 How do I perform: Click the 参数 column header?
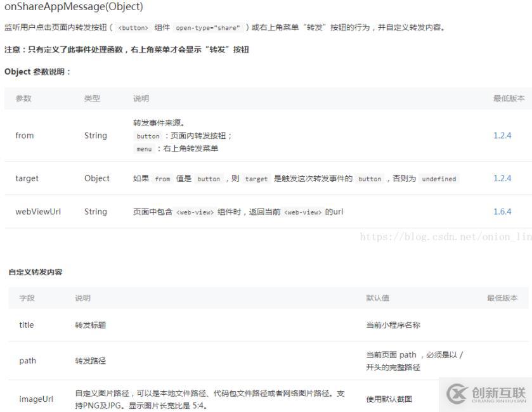point(24,98)
